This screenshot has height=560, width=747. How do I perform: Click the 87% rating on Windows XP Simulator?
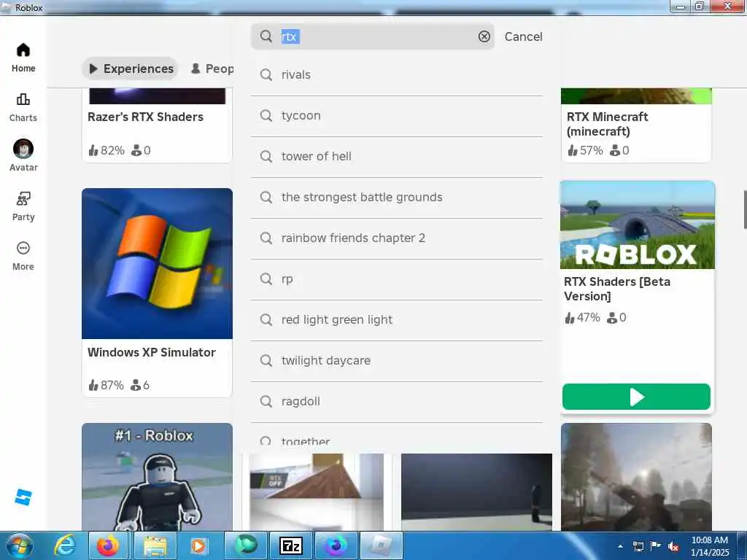tap(107, 385)
